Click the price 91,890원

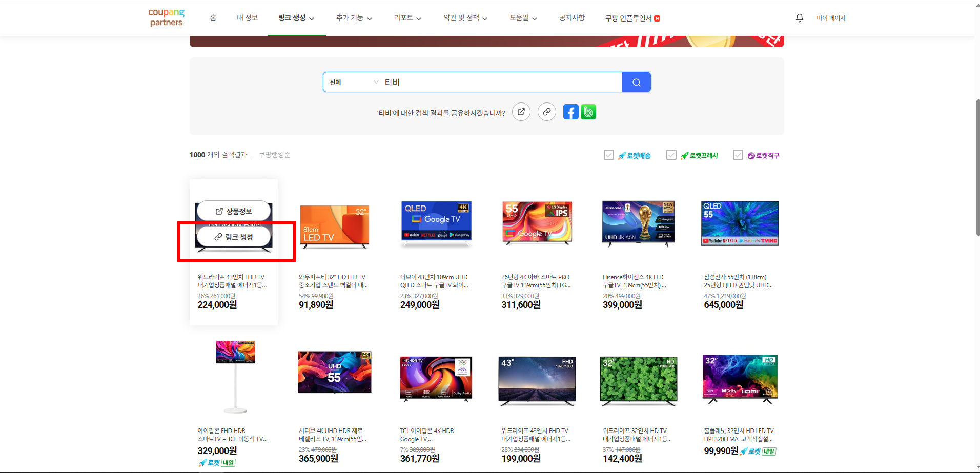[x=316, y=305]
